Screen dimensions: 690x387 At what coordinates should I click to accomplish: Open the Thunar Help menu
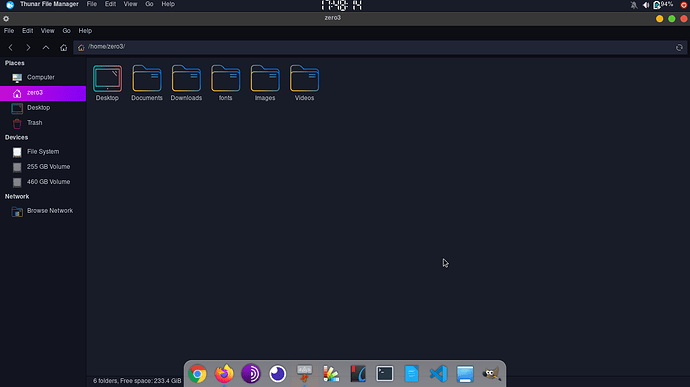[x=85, y=31]
